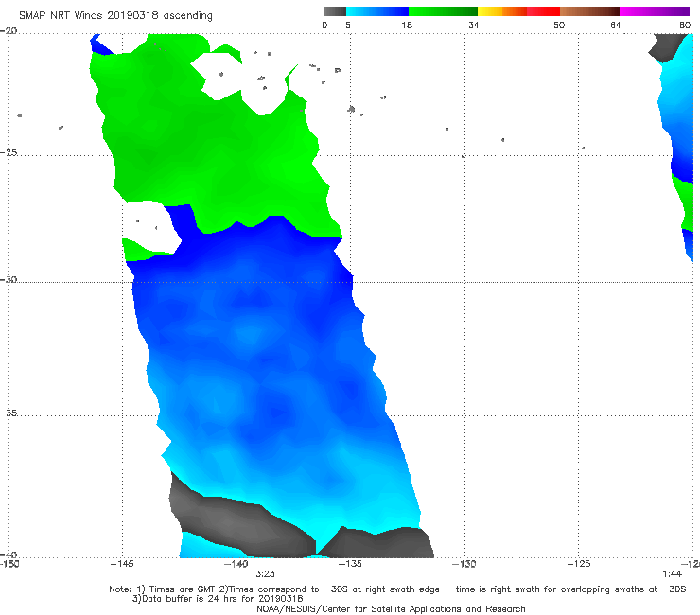Image resolution: width=700 pixels, height=615 pixels.
Task: Select the red segment of the color bar
Action: pos(543,11)
